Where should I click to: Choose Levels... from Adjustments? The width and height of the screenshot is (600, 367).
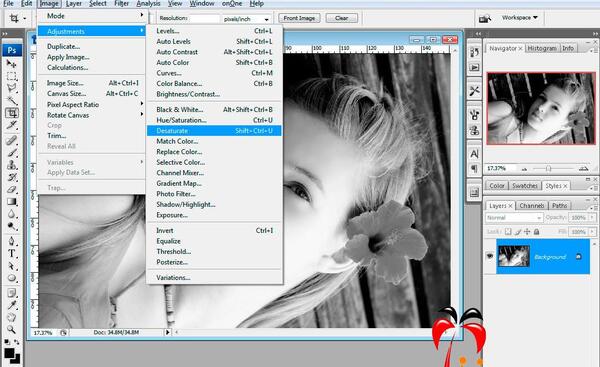(214, 31)
